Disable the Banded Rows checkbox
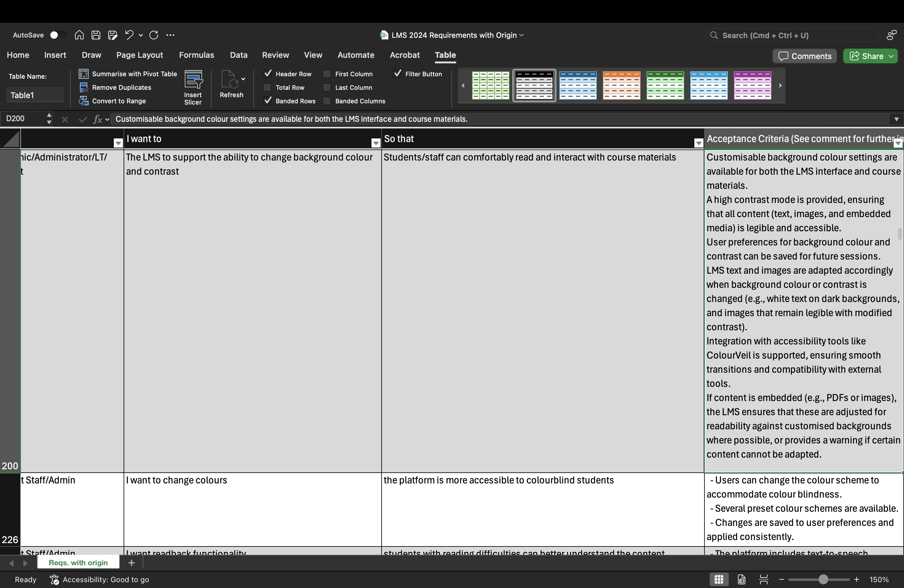This screenshot has width=904, height=588. coord(268,101)
